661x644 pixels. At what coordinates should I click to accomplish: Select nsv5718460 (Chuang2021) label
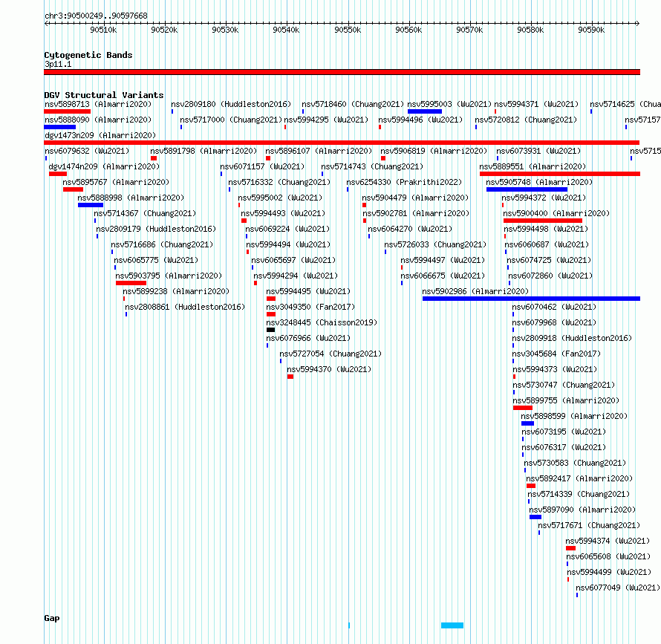click(x=353, y=104)
